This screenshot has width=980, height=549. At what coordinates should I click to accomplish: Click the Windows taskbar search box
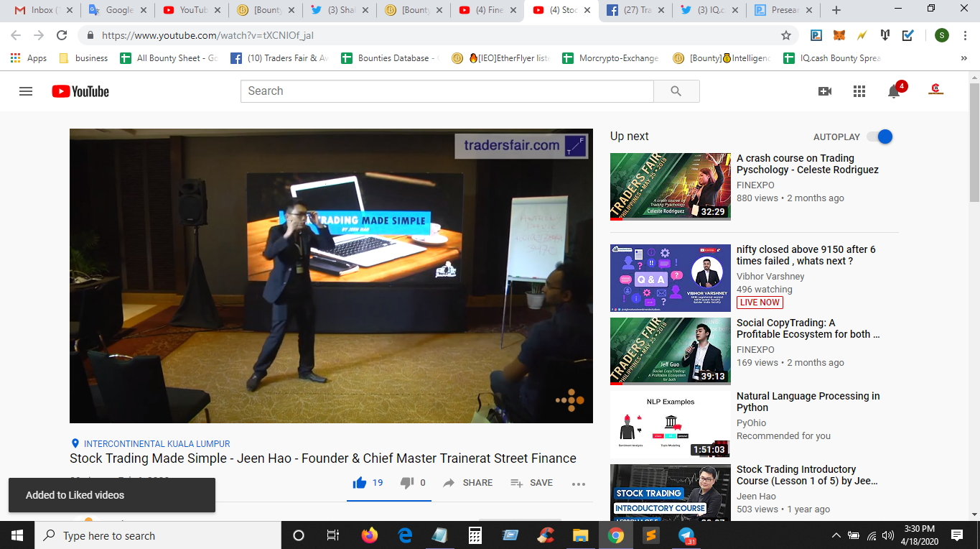coord(158,535)
